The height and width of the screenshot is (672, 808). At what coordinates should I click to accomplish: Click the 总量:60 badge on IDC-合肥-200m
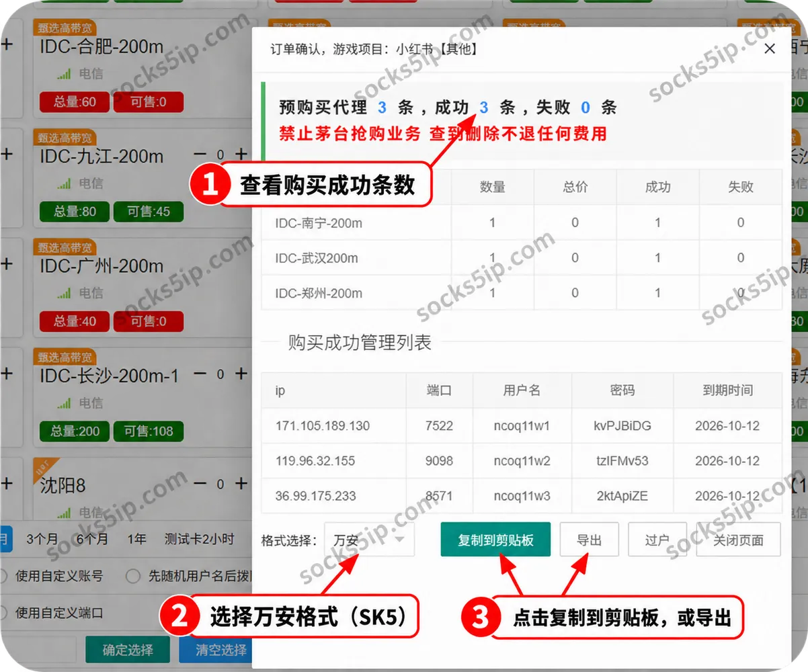[75, 102]
